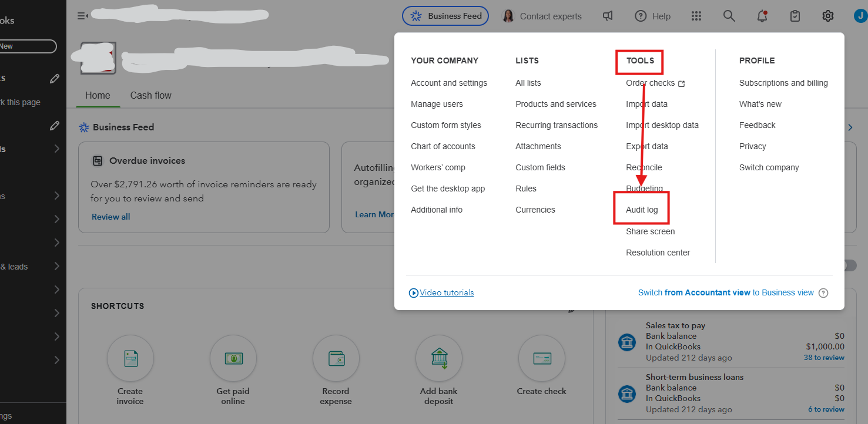Select Share screen
868x424 pixels.
(650, 231)
